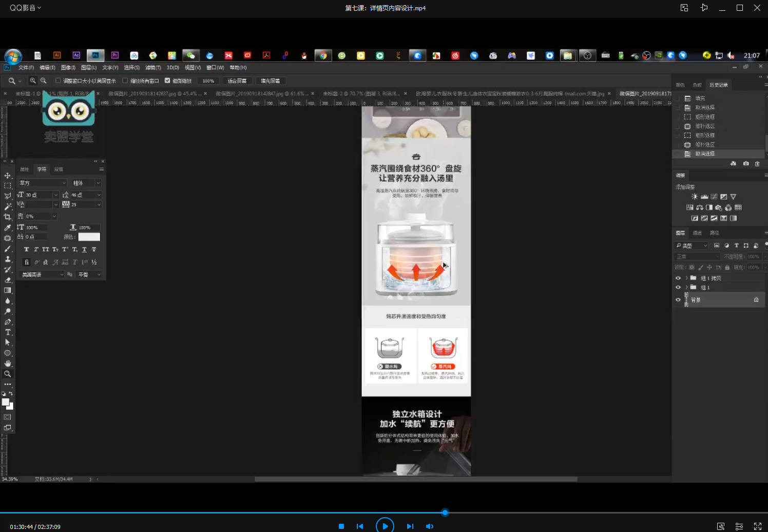Pick the Eyedropper tool
This screenshot has height=532, width=768.
click(x=7, y=227)
